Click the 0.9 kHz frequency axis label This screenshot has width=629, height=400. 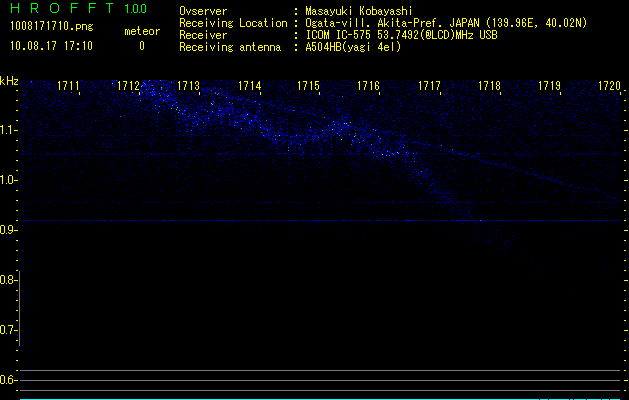click(x=9, y=230)
